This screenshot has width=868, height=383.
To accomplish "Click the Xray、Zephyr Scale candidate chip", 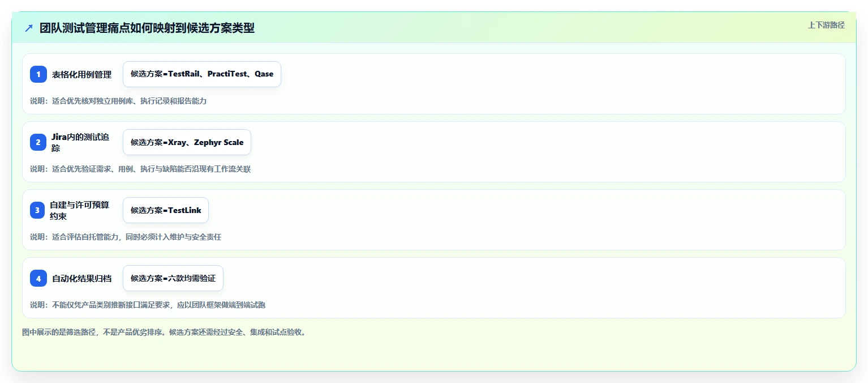I will coord(187,142).
